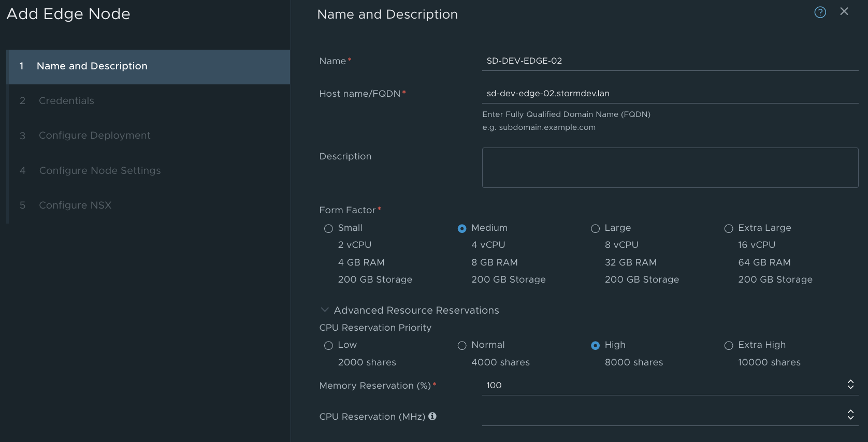
Task: Choose the Extra Large form factor
Action: (729, 228)
